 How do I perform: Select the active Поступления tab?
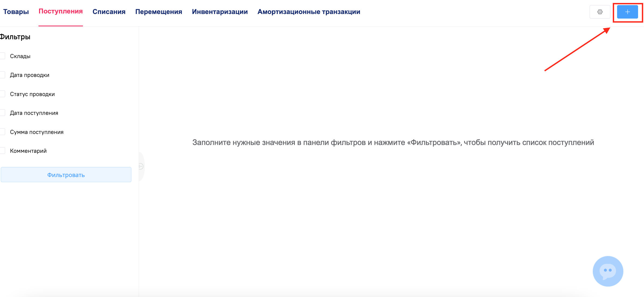61,11
